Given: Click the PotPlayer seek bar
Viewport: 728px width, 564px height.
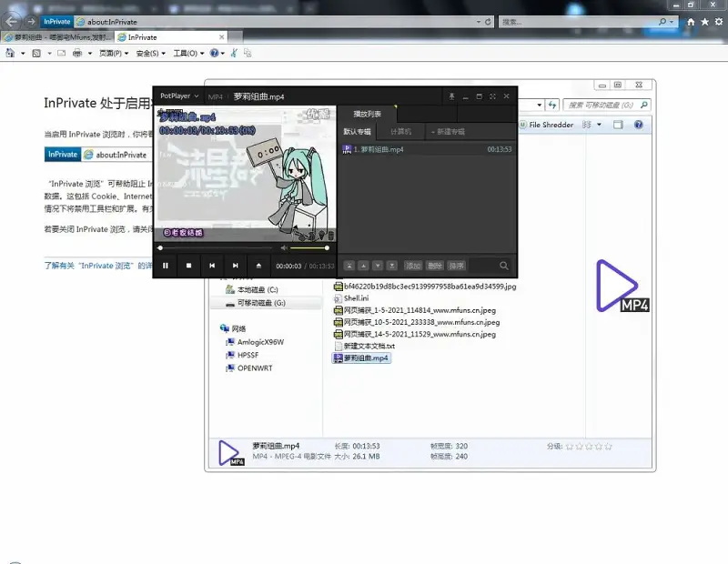Looking at the screenshot, I should (216, 247).
